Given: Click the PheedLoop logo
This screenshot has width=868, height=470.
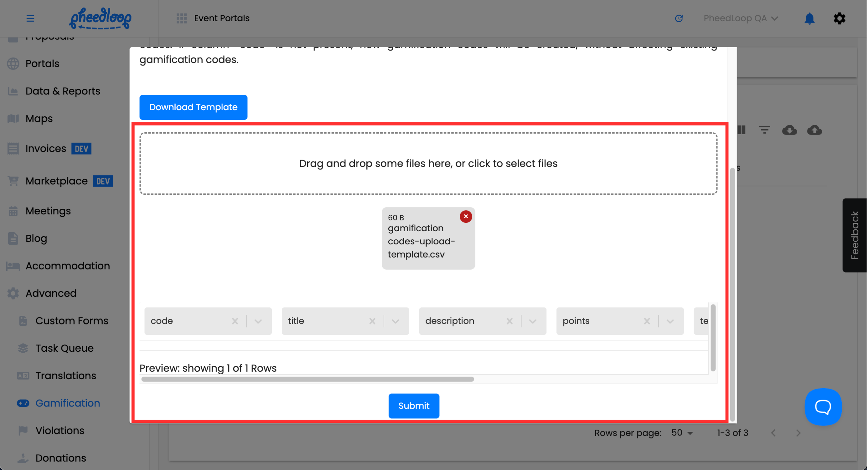Looking at the screenshot, I should tap(100, 18).
